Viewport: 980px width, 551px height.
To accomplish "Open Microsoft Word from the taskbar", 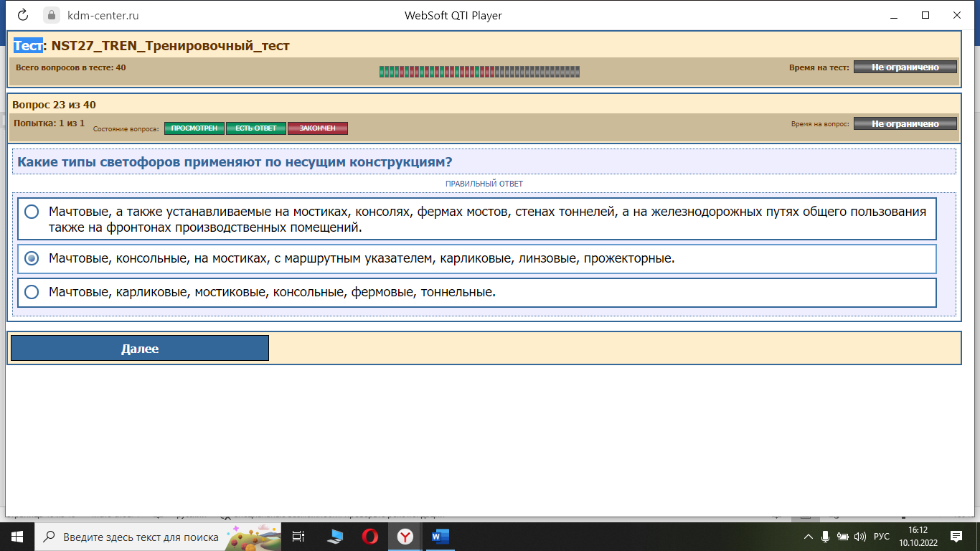I will [x=440, y=536].
